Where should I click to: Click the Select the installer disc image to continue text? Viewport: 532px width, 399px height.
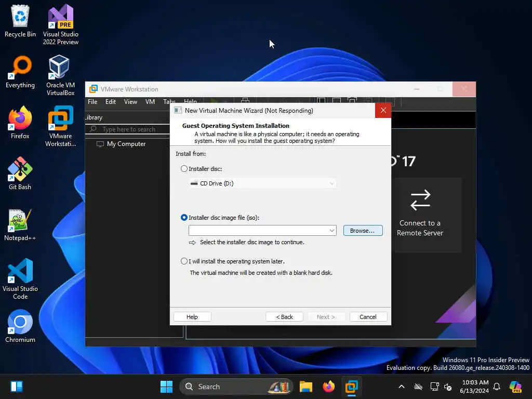coord(252,242)
